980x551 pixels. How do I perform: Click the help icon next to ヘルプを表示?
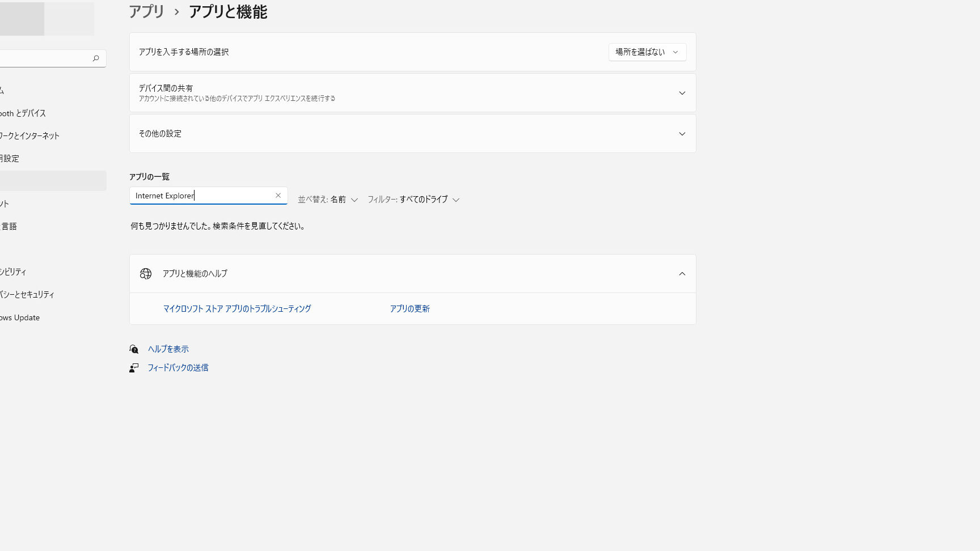click(x=134, y=349)
